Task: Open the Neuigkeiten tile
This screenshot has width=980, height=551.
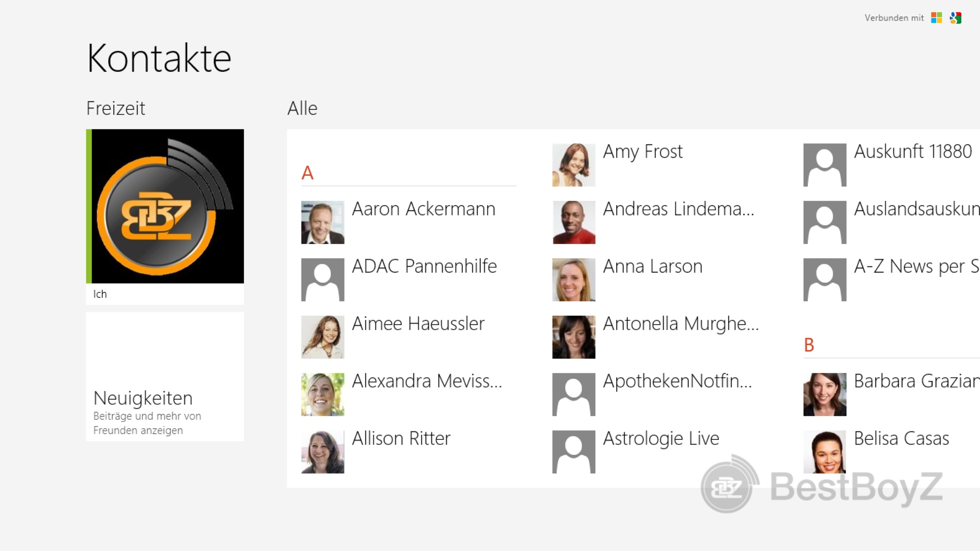Action: [165, 377]
